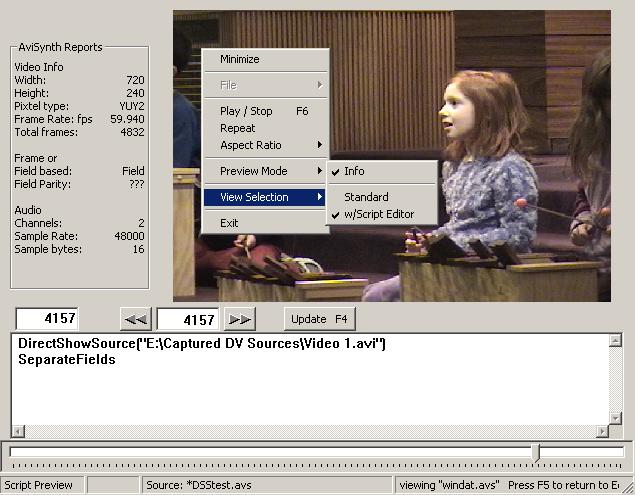Click the frame position slider thumb

click(536, 453)
